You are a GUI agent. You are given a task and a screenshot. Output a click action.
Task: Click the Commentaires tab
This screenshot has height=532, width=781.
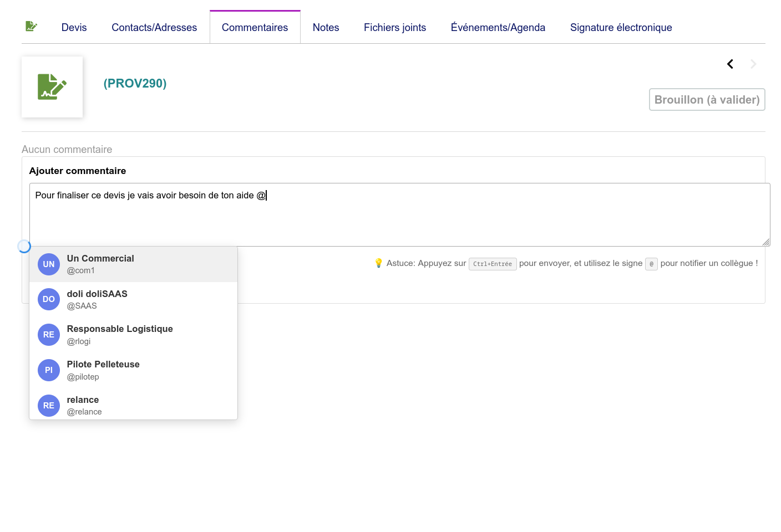tap(255, 28)
